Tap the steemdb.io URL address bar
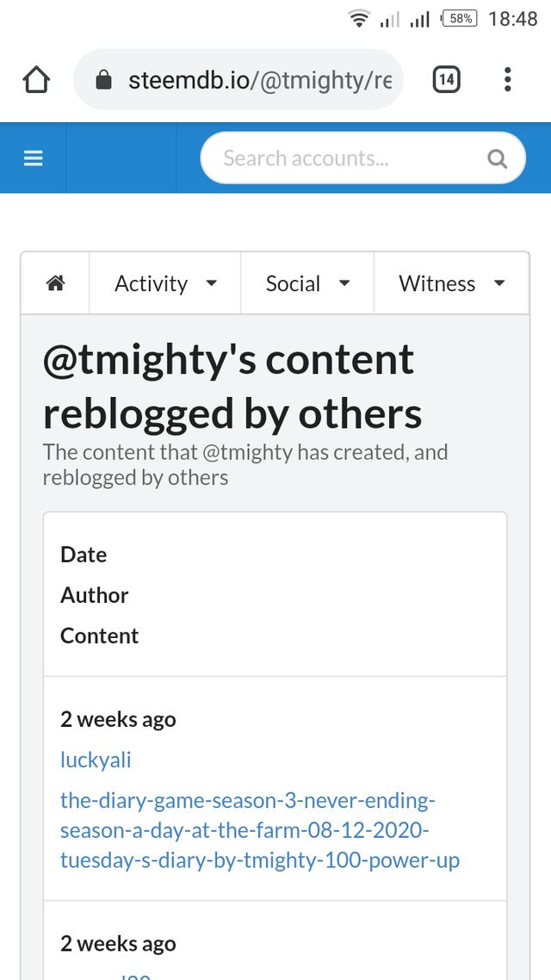Screen dimensions: 551x980 point(258,81)
